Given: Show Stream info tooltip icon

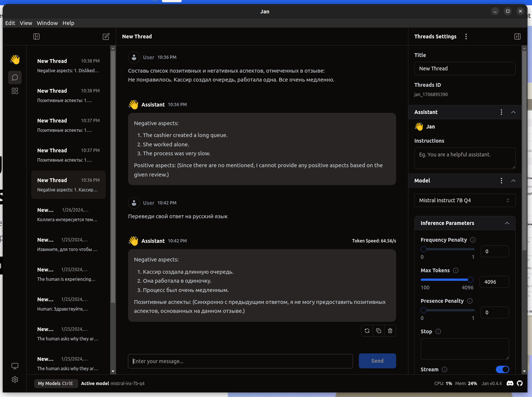Looking at the screenshot, I should point(445,369).
